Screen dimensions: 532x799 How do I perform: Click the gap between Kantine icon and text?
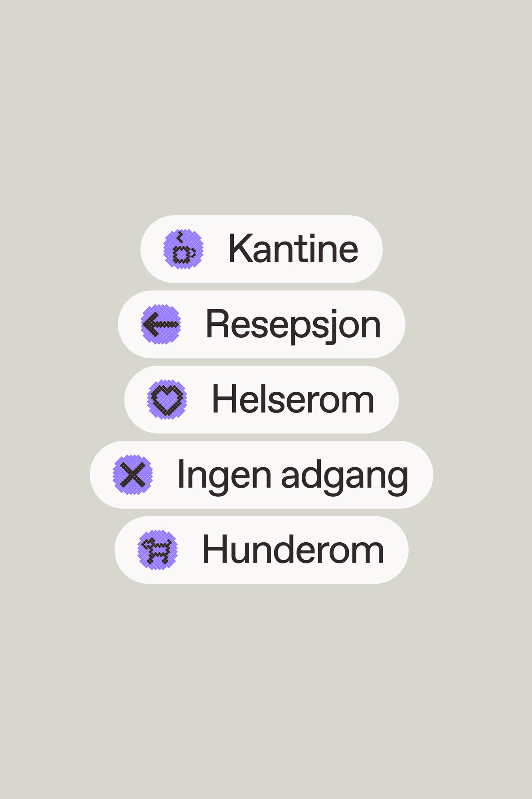tap(216, 249)
